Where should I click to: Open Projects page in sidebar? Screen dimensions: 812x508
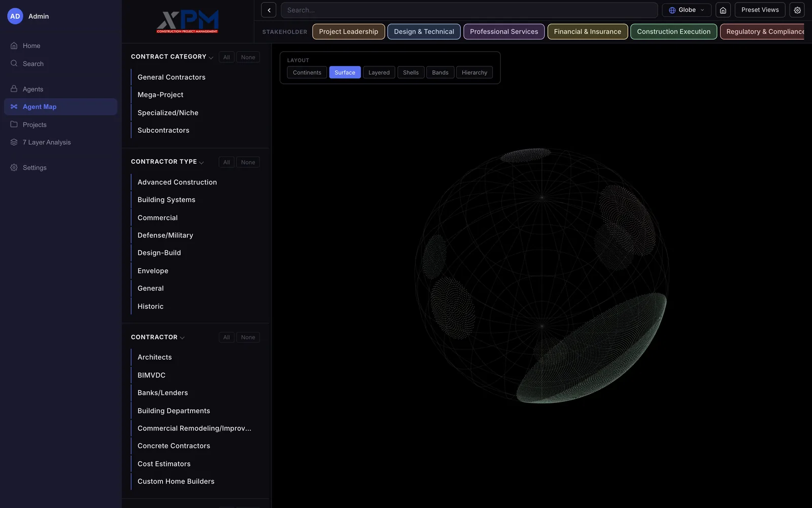(x=60, y=124)
